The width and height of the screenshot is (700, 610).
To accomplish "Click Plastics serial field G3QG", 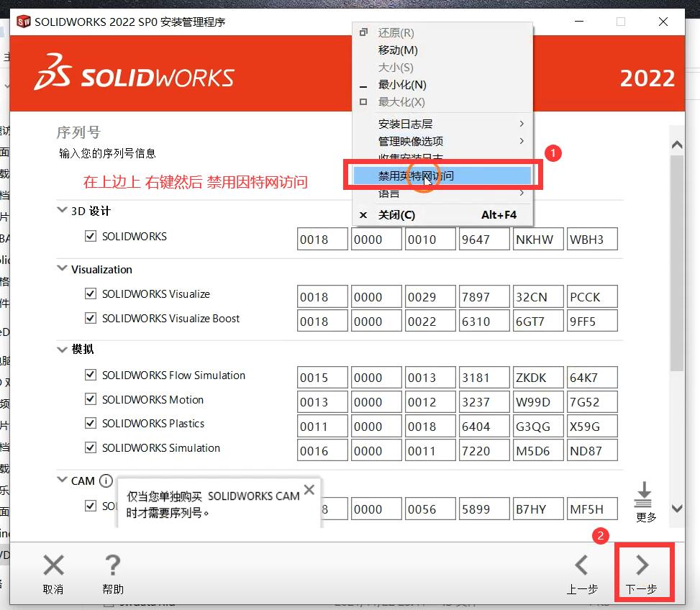I will tap(538, 426).
